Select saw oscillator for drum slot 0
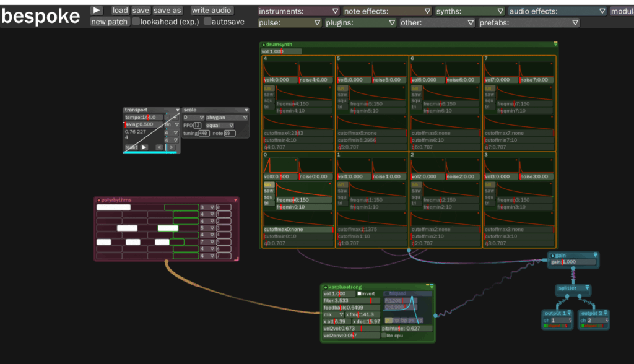This screenshot has height=364, width=634. (x=269, y=191)
